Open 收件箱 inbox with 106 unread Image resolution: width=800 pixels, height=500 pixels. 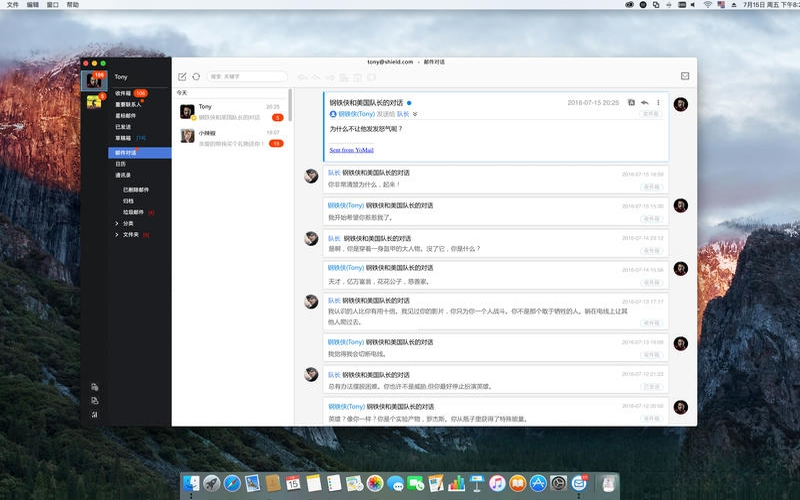point(139,93)
